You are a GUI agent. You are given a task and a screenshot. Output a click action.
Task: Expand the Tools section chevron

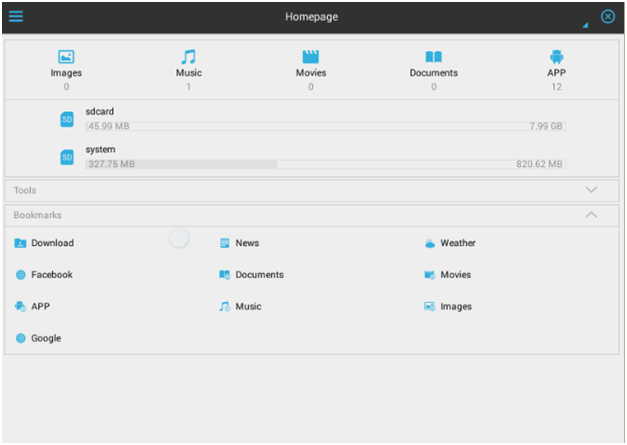(591, 190)
